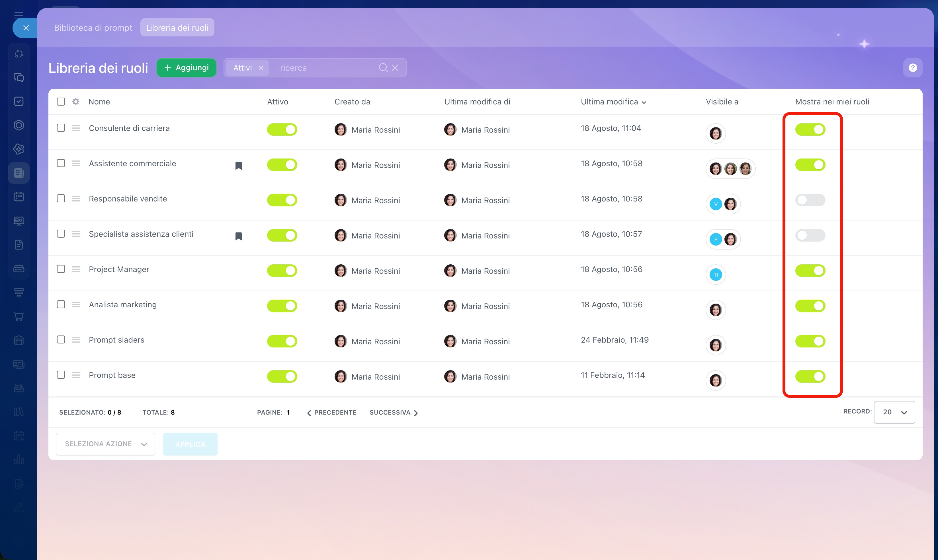Click the bookmark icon on Specialista assistenza clienti
The height and width of the screenshot is (560, 938).
(239, 236)
